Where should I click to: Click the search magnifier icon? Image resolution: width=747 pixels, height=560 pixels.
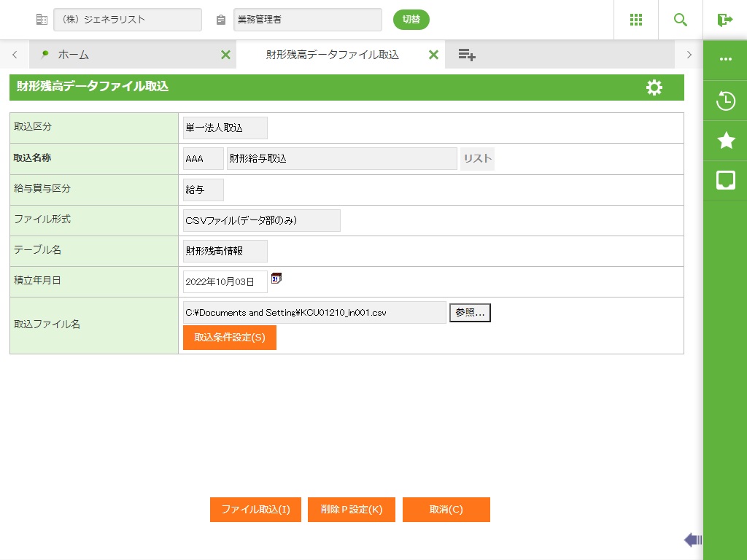(681, 20)
